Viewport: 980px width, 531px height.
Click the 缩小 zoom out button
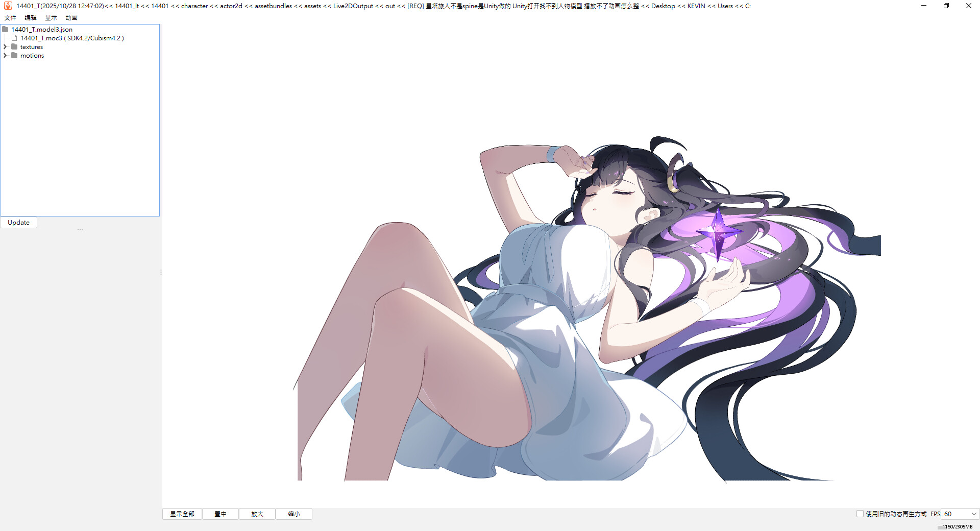click(x=294, y=514)
